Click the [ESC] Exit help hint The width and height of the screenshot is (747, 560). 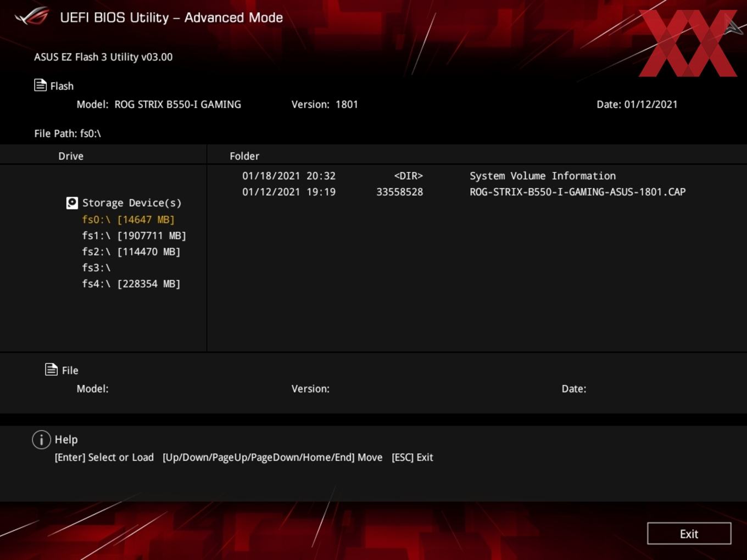(412, 457)
